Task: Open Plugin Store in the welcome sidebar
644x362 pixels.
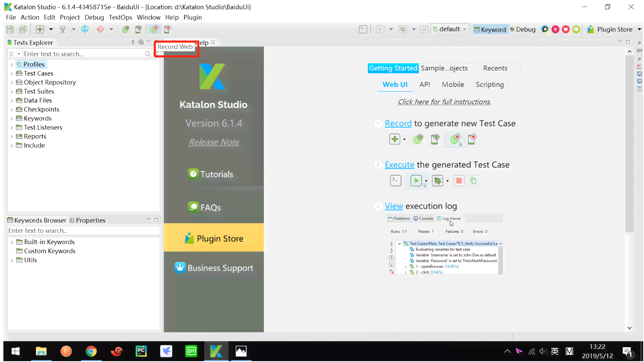Action: [x=214, y=238]
